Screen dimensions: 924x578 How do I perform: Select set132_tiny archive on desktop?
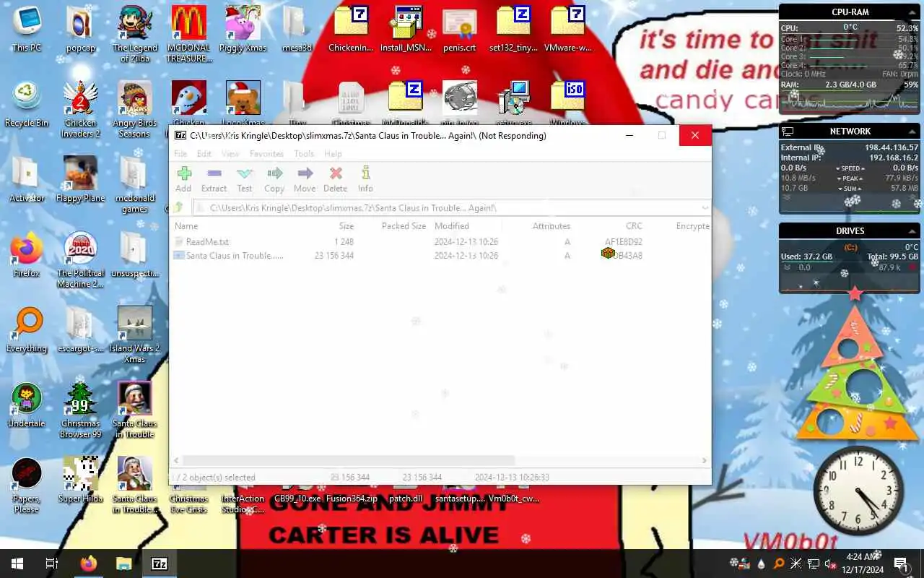click(x=514, y=30)
